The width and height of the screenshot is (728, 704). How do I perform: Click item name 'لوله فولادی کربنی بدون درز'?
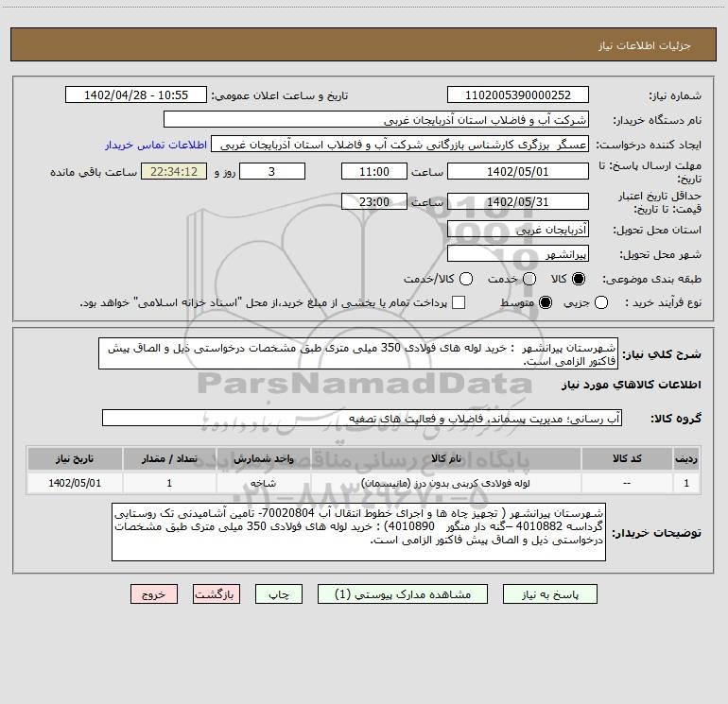point(445,483)
